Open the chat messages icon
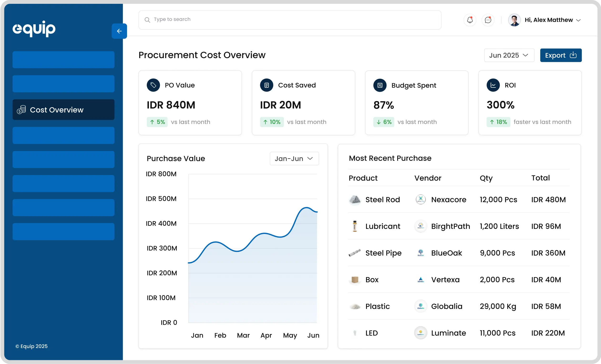Image resolution: width=601 pixels, height=364 pixels. tap(488, 20)
